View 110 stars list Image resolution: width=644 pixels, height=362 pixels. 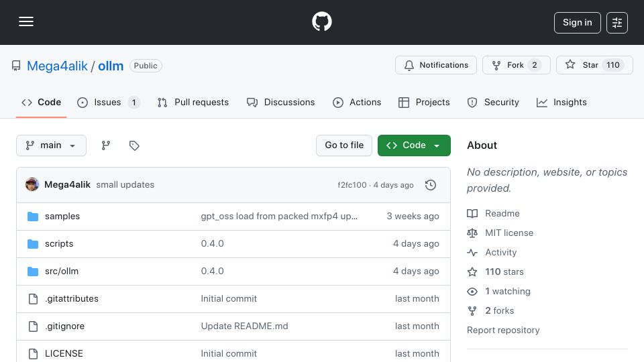tap(504, 271)
